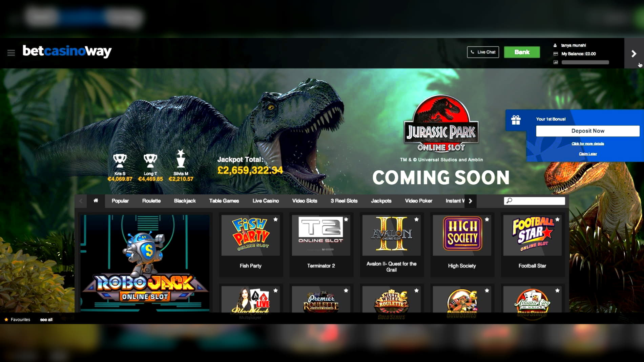Click the Jurassic Park Online Slot logo

tap(441, 123)
